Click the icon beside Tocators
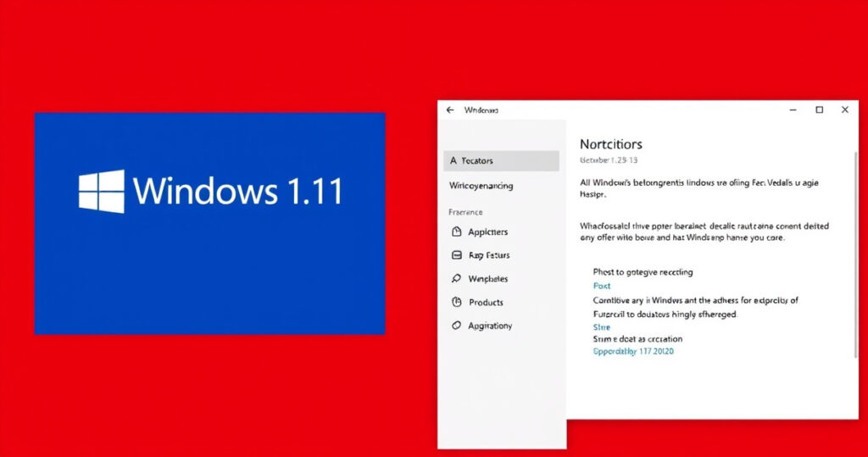 point(454,160)
